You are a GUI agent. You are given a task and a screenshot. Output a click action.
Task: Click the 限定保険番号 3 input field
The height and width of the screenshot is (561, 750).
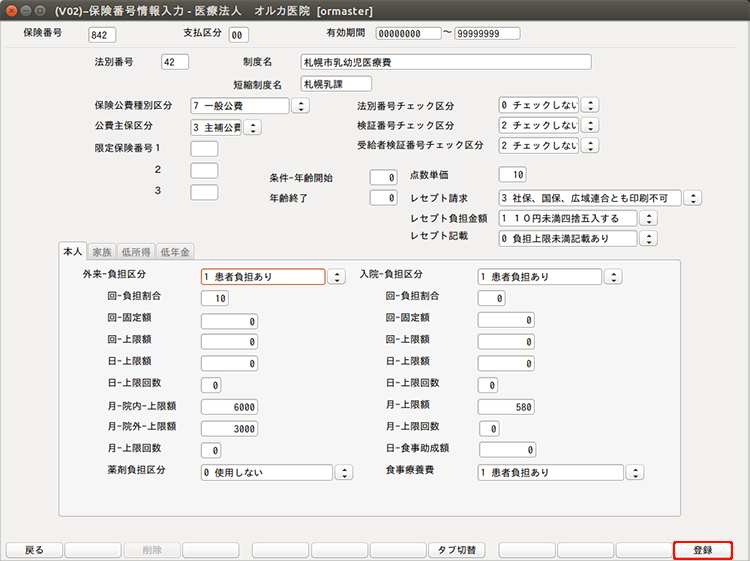[x=204, y=192]
